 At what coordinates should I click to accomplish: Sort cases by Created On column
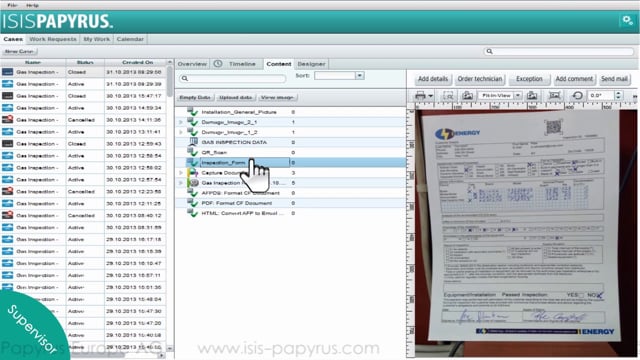(x=137, y=62)
